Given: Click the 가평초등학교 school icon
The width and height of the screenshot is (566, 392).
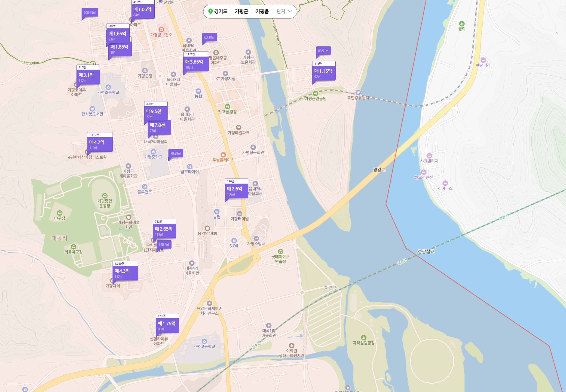Looking at the screenshot, I should 108,87.
